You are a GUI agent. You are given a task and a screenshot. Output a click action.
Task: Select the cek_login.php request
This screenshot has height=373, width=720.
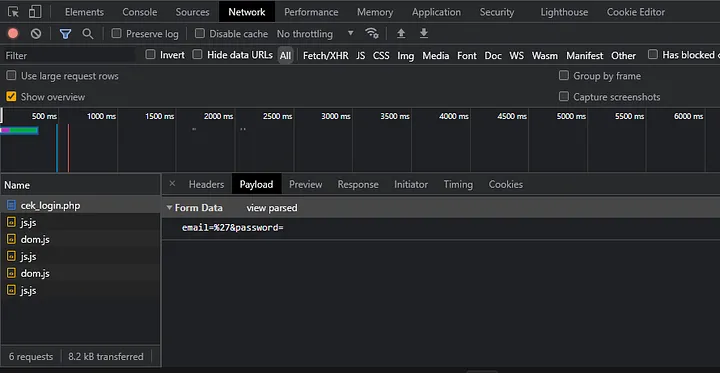tap(80, 205)
